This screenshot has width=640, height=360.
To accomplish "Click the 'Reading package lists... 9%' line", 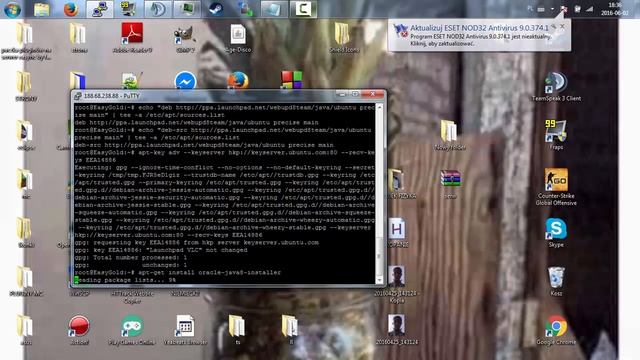I will (125, 280).
